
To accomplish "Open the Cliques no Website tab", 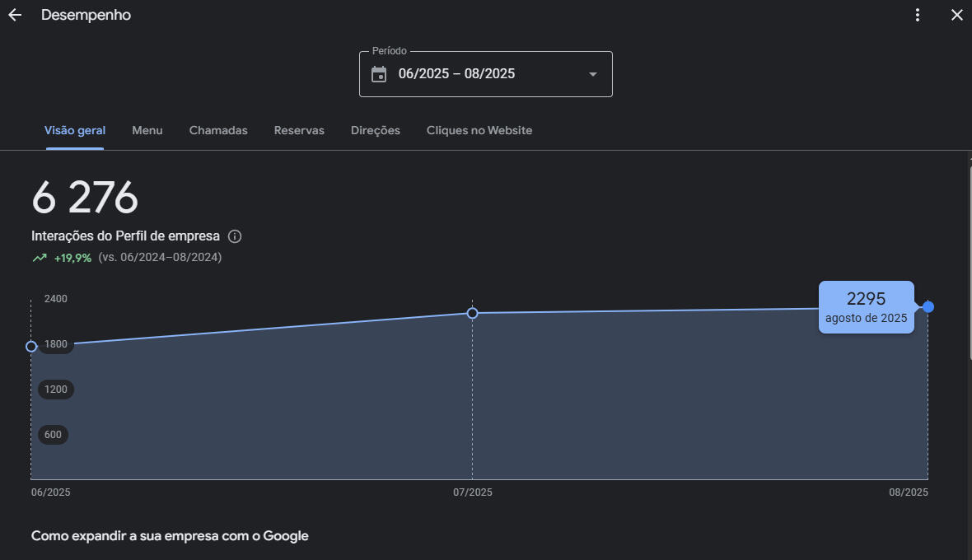I will point(479,130).
